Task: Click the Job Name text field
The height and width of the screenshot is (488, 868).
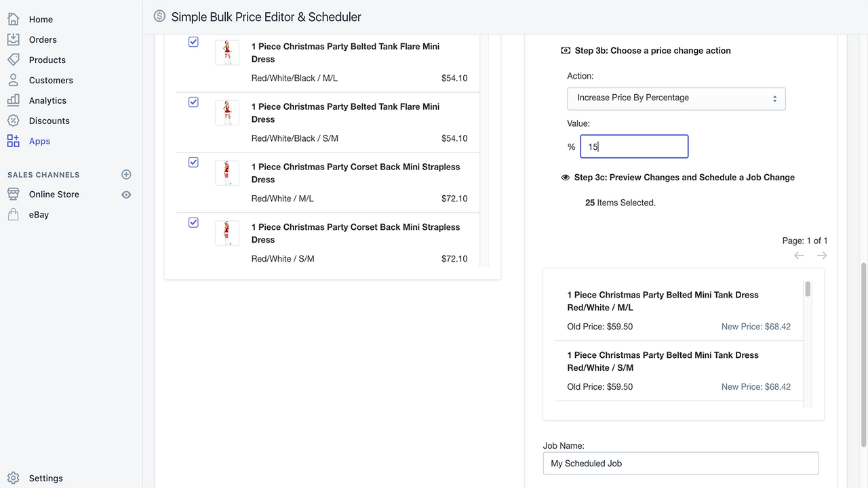Action: [x=681, y=464]
